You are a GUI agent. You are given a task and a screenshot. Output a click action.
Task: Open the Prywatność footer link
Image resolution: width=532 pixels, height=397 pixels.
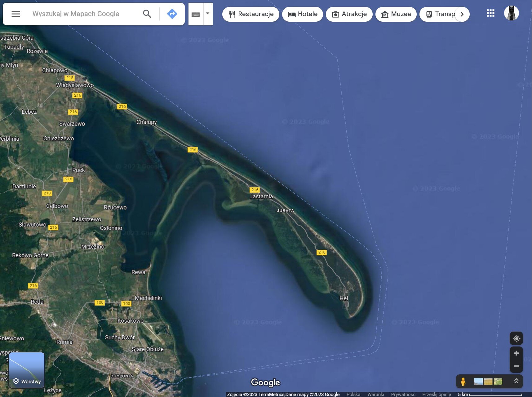click(x=403, y=394)
